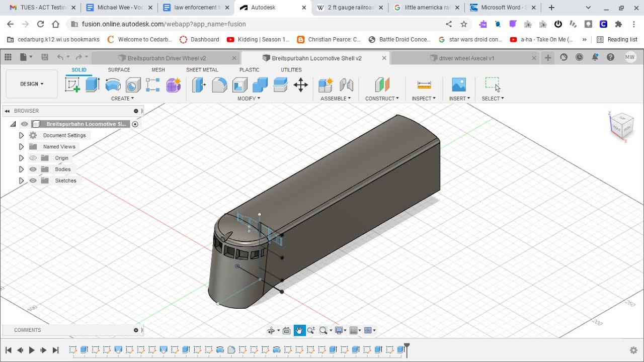Activate the Fillet tool
Viewport: 644px width, 362px height.
[x=219, y=84]
